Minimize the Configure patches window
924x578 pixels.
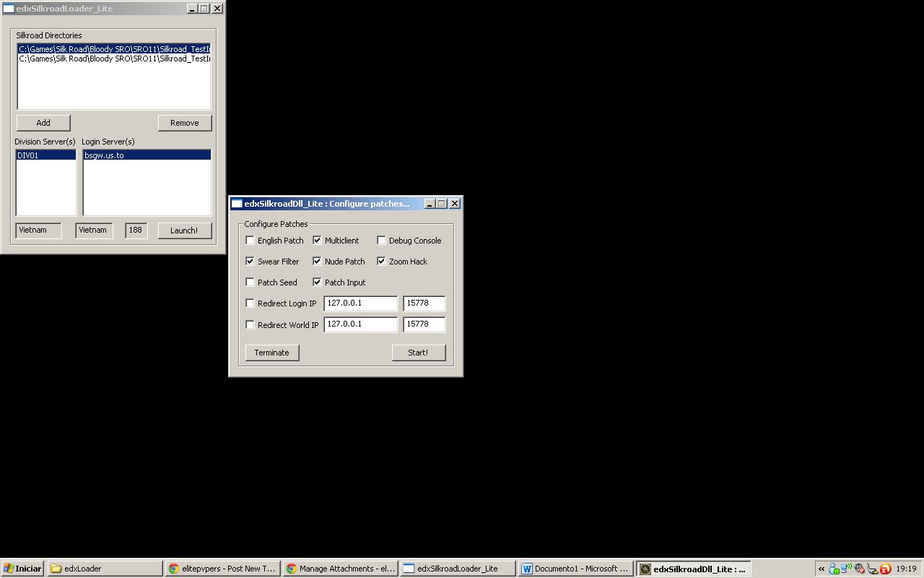point(430,204)
